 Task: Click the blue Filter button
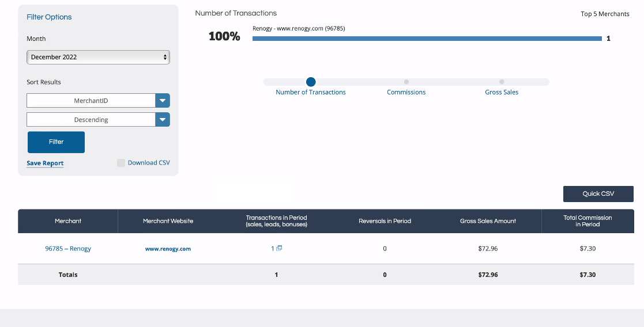[57, 142]
